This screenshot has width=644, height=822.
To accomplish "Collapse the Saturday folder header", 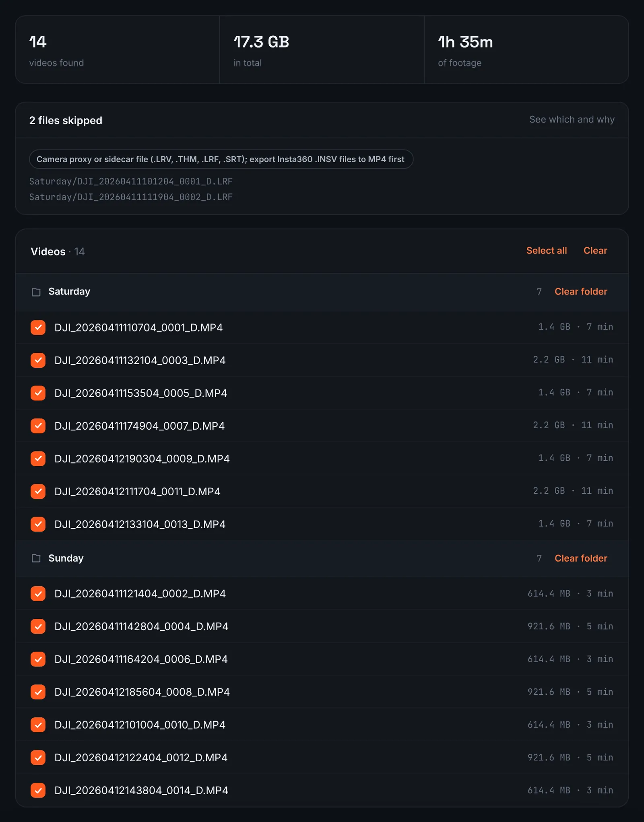I will pos(322,292).
